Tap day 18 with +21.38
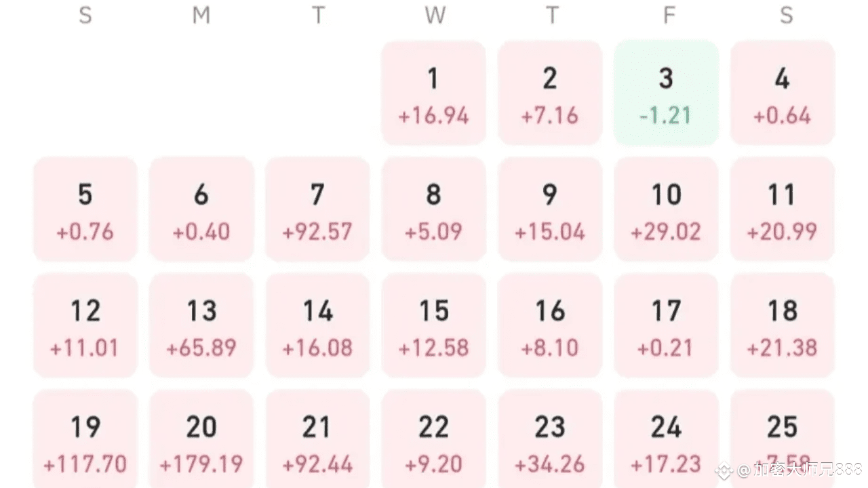The image size is (868, 488). point(783,325)
